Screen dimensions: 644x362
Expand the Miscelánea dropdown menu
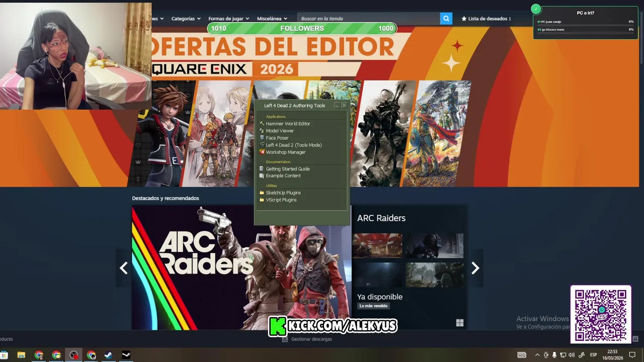[272, 19]
